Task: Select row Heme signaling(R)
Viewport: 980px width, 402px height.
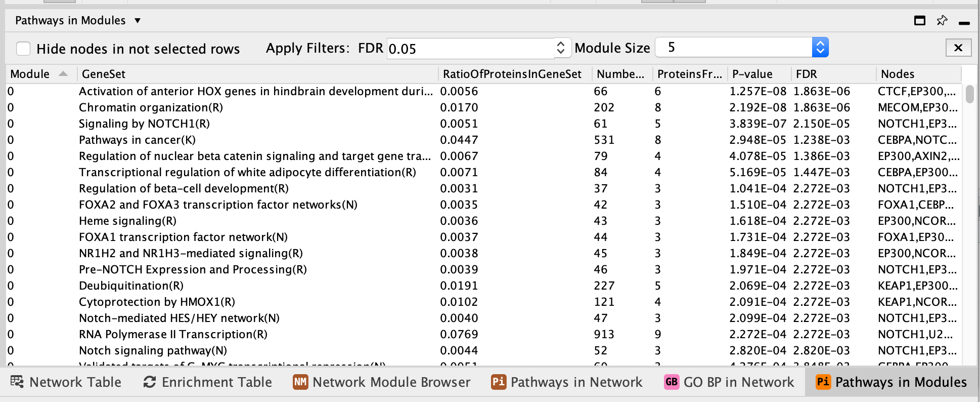Action: 483,221
